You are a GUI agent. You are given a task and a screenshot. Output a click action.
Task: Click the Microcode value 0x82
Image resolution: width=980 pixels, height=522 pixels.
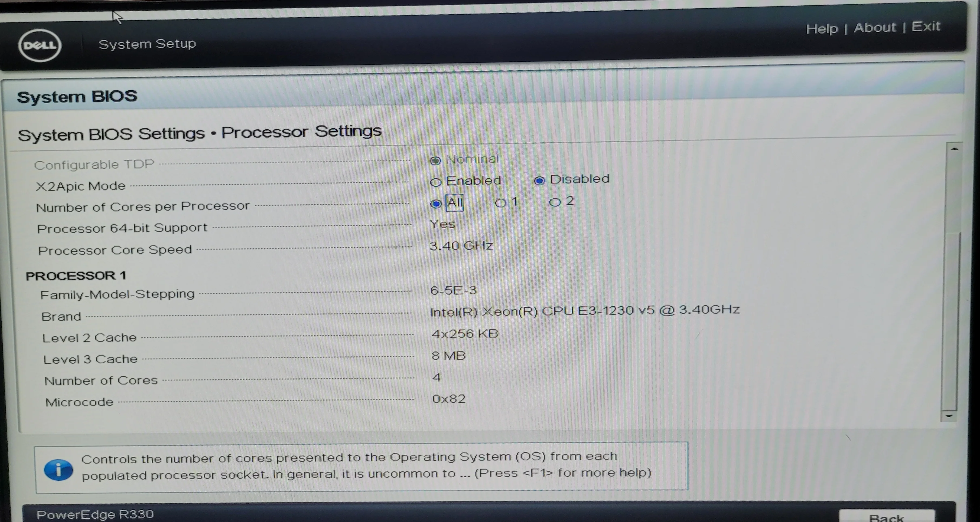pos(448,399)
